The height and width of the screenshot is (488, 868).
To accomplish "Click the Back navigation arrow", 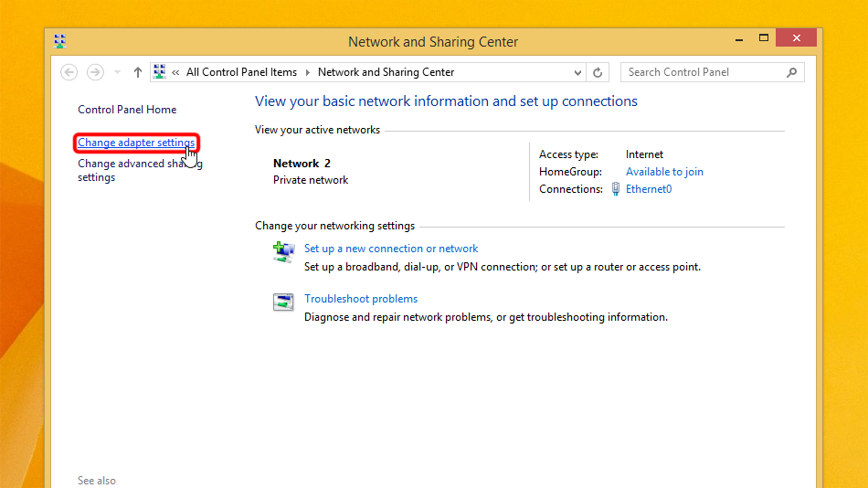I will (x=69, y=72).
